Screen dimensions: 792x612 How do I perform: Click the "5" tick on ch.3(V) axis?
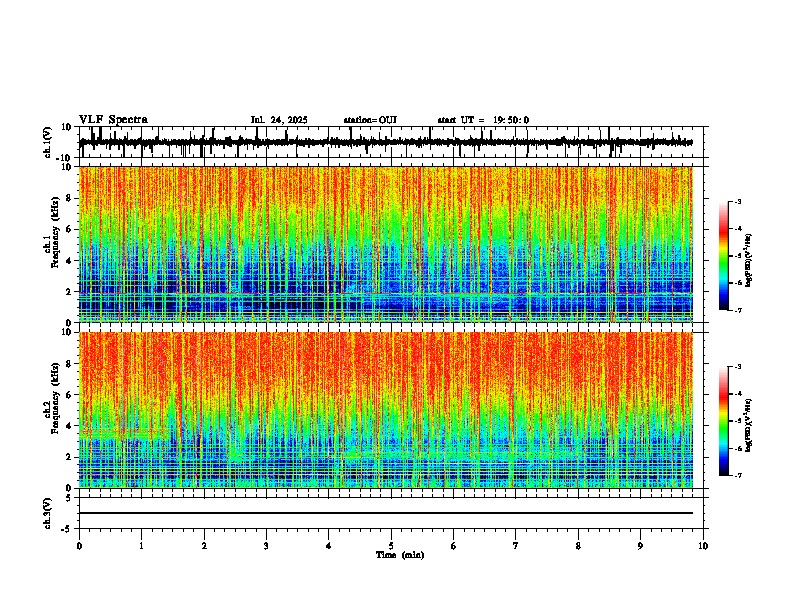tap(70, 498)
